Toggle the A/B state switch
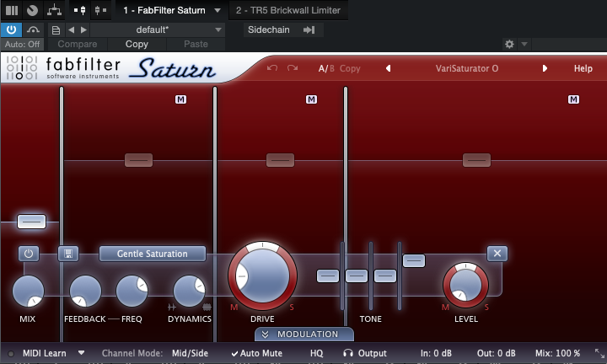 [326, 68]
